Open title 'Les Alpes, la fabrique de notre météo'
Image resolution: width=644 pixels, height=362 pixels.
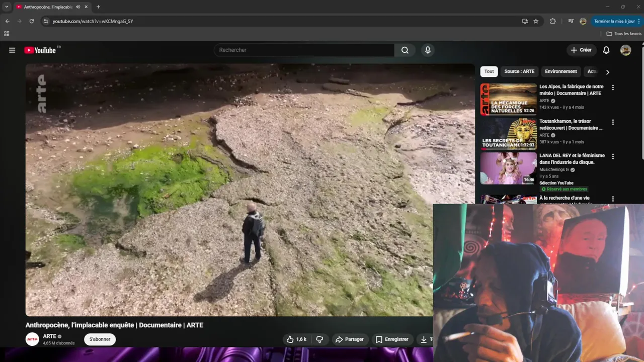pyautogui.click(x=572, y=90)
